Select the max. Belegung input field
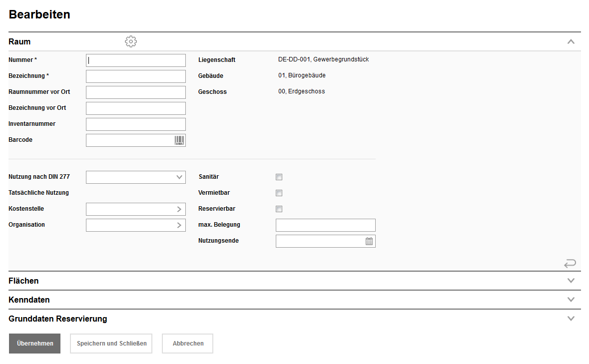Image resolution: width=589 pixels, height=364 pixels. tap(325, 225)
